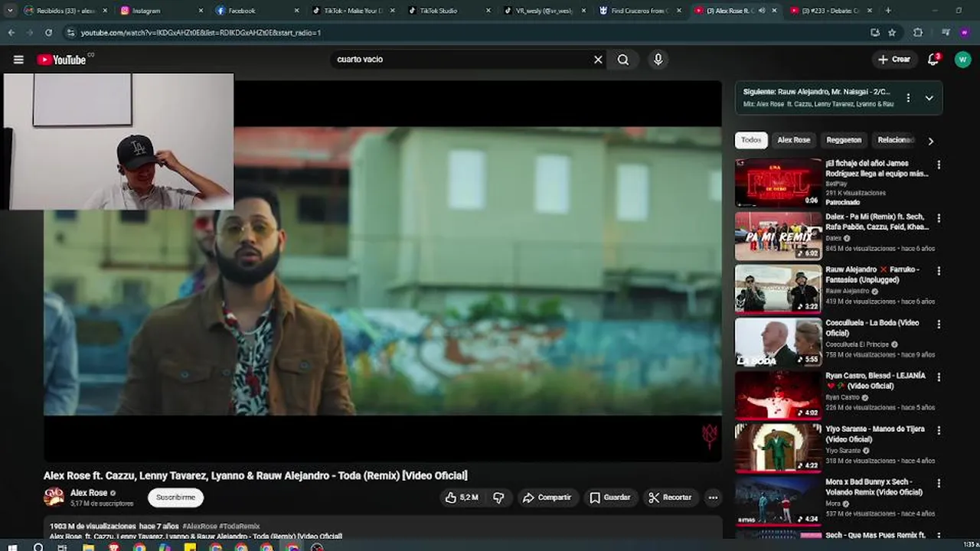
Task: Open options for Ryan Castro LEJANÍA
Action: pos(939,377)
